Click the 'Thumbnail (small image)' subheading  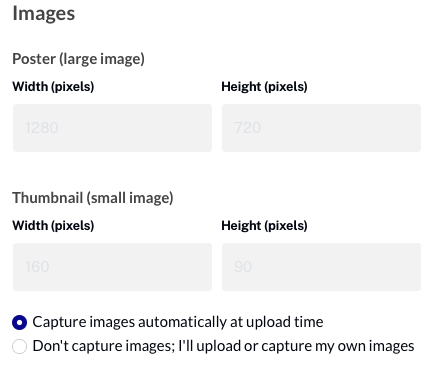click(93, 198)
